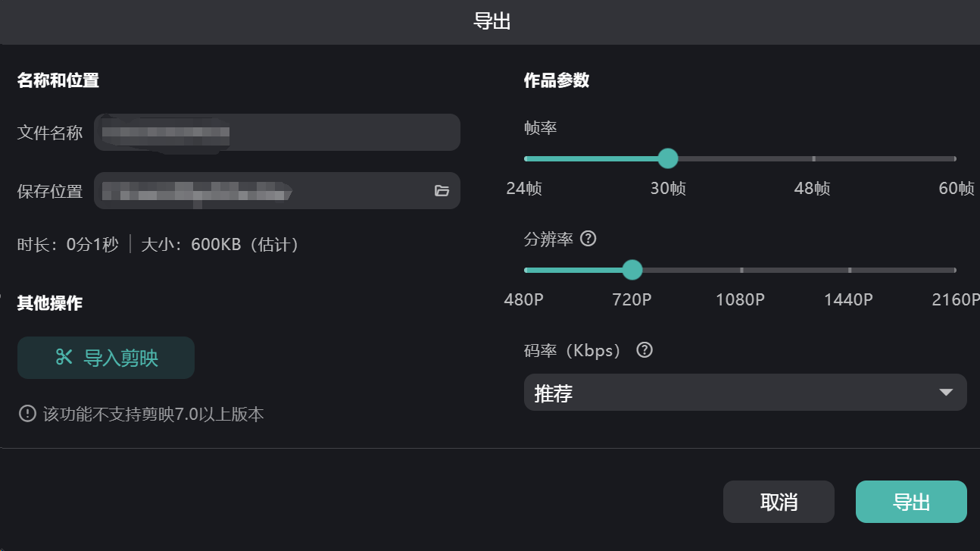Screen dimensions: 980x551
Task: Click the frame rate slider handle
Action: click(x=667, y=158)
